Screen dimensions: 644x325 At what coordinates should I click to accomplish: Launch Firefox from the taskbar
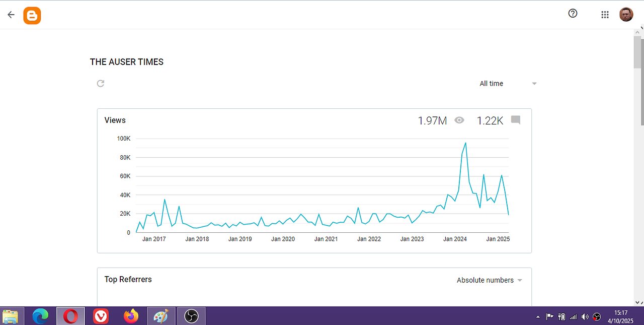coord(131,316)
